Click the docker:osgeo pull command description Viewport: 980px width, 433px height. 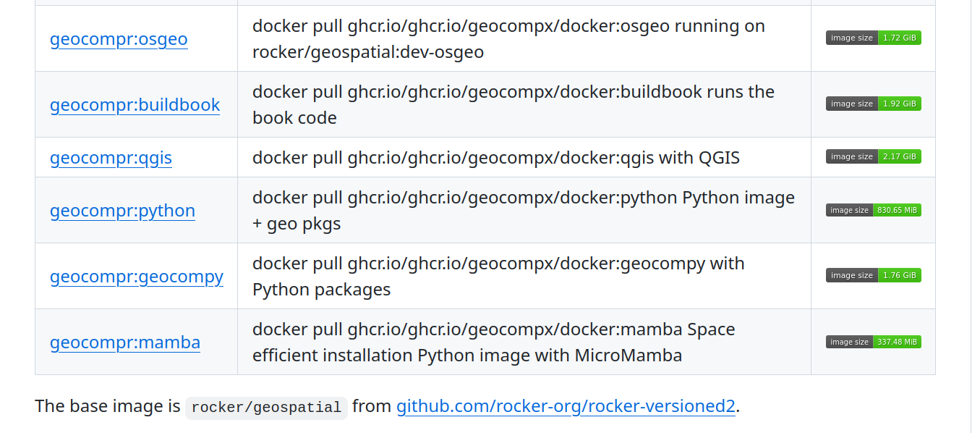pos(508,39)
